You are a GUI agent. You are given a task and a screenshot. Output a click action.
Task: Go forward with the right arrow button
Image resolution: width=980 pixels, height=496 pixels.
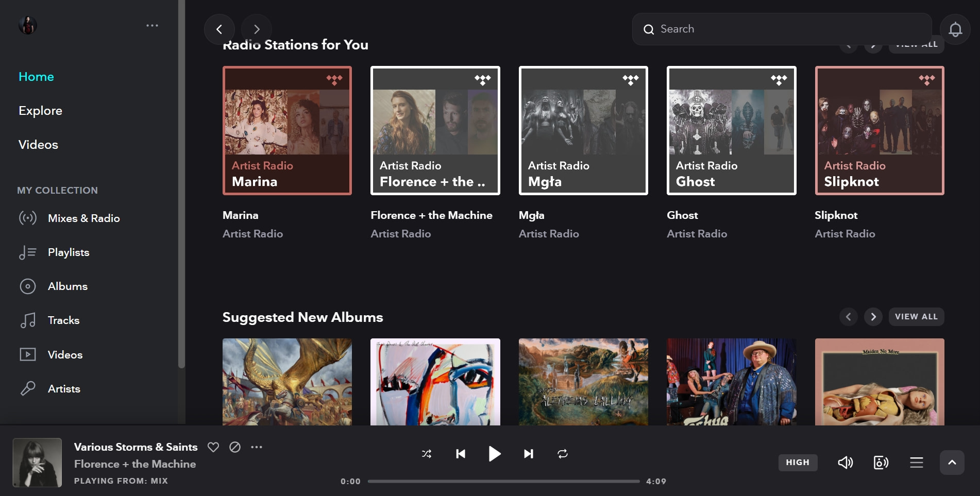coord(257,29)
